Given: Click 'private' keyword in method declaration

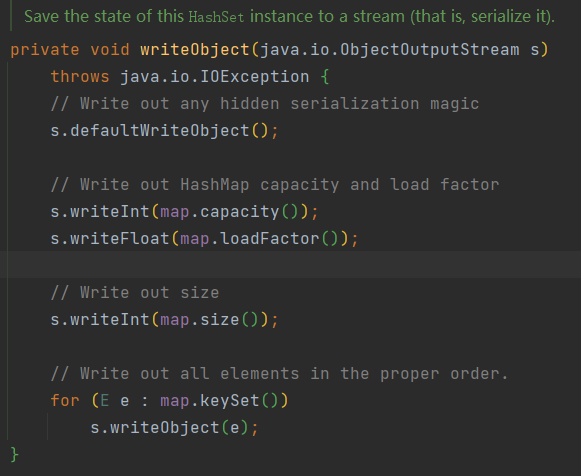Looking at the screenshot, I should [x=45, y=50].
